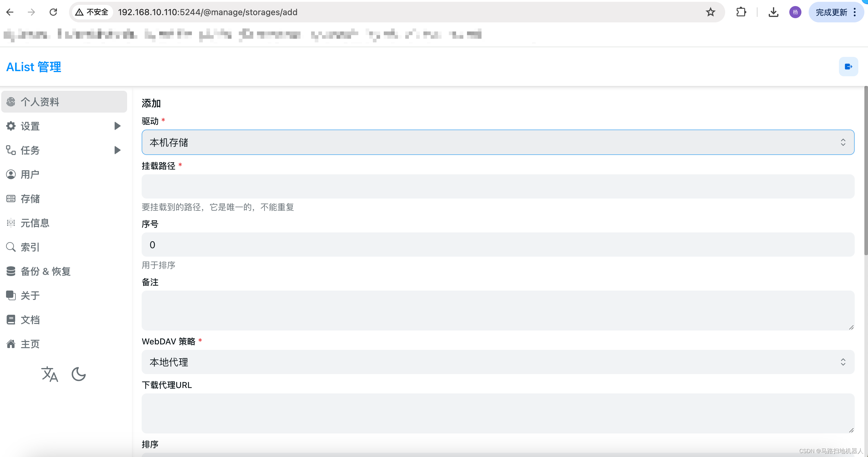
Task: Open the browser downloads icon
Action: click(x=773, y=12)
